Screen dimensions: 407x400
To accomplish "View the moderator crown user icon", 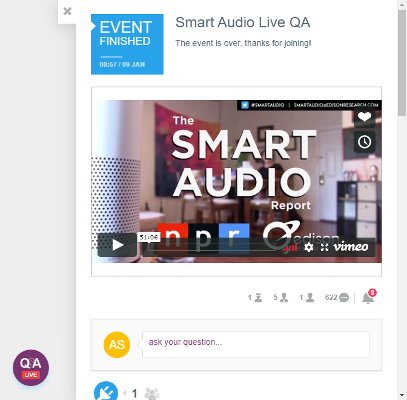I will tap(258, 297).
